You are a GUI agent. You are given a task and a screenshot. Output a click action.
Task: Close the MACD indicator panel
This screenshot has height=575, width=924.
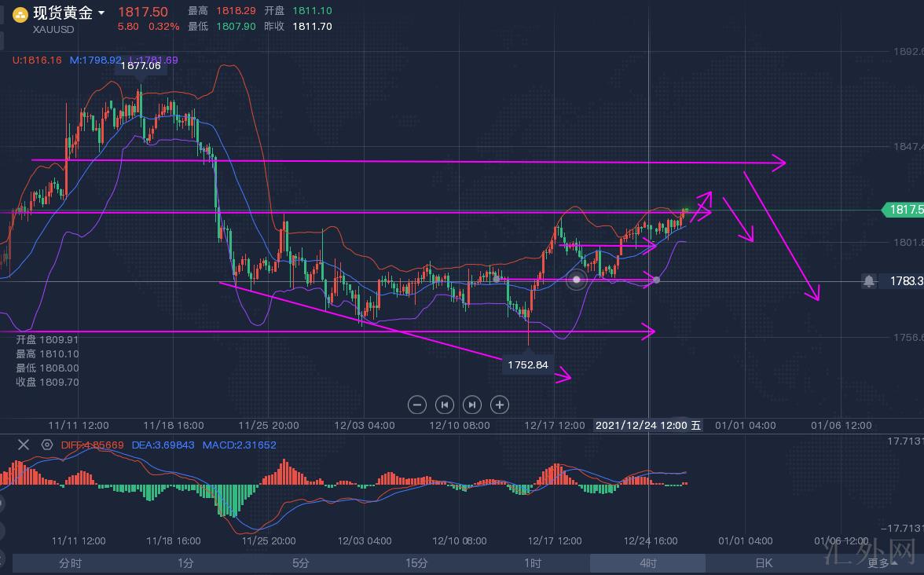pyautogui.click(x=24, y=445)
